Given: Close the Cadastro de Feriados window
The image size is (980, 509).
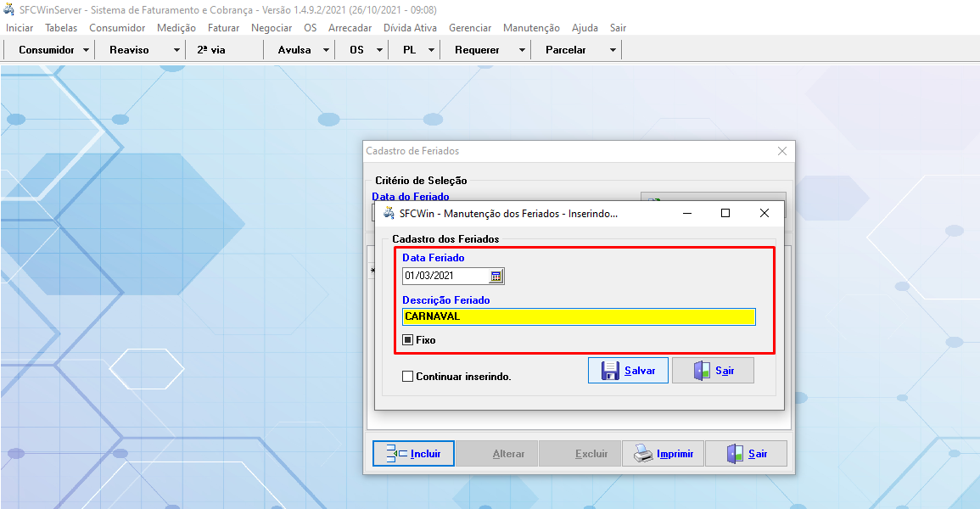Looking at the screenshot, I should (782, 151).
